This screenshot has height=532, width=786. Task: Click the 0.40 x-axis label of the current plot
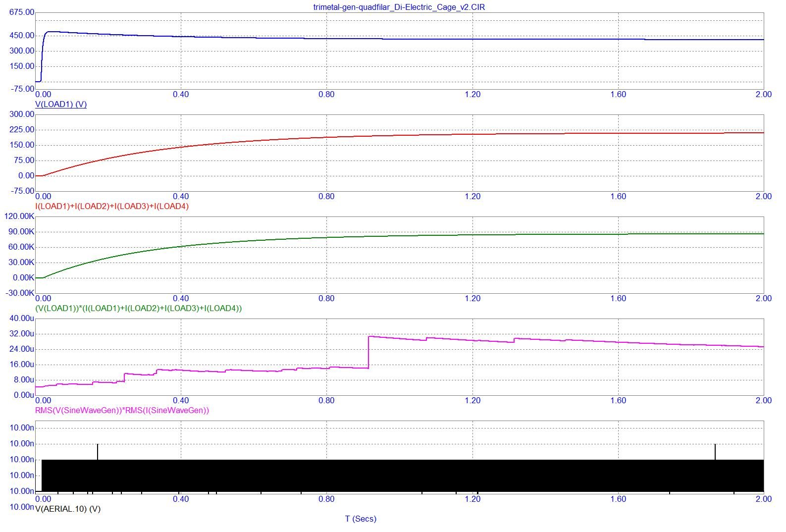click(x=181, y=197)
